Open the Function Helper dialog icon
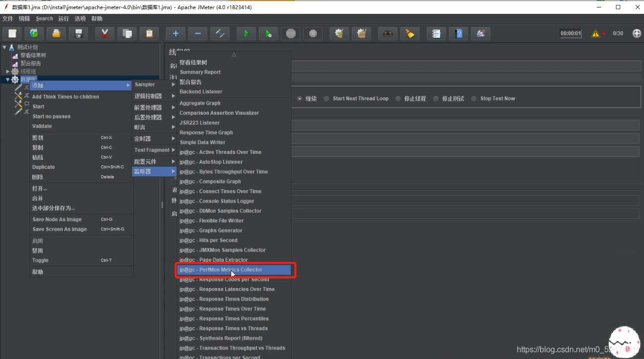 (436, 33)
